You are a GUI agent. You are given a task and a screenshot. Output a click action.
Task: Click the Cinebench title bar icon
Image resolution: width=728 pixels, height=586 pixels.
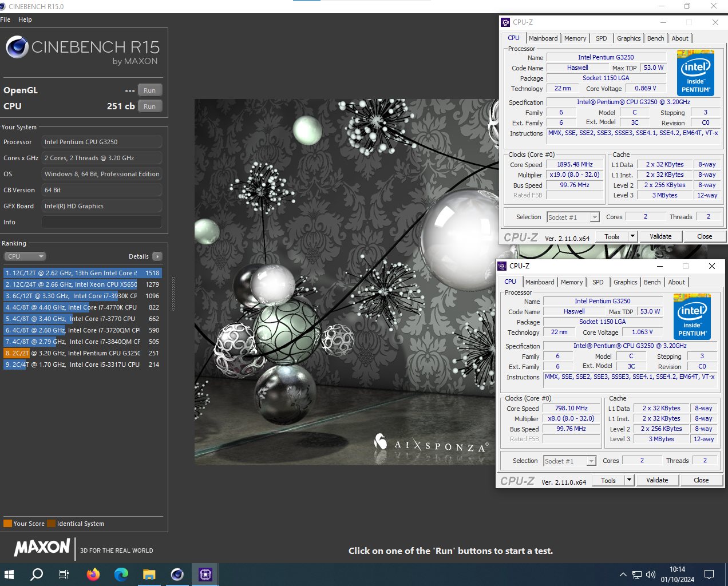tap(3, 6)
